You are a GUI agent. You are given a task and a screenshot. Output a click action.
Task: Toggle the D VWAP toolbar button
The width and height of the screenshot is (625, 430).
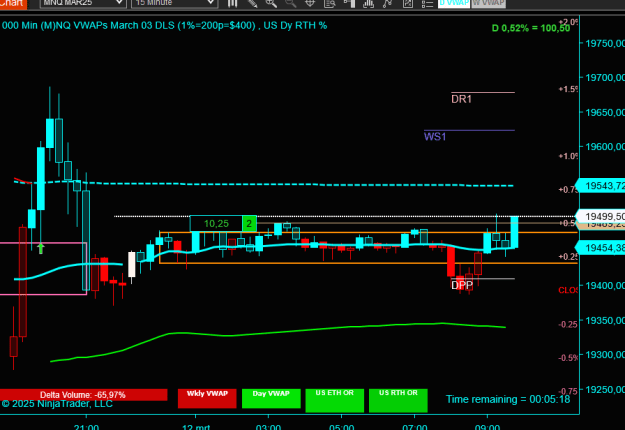pyautogui.click(x=454, y=3)
